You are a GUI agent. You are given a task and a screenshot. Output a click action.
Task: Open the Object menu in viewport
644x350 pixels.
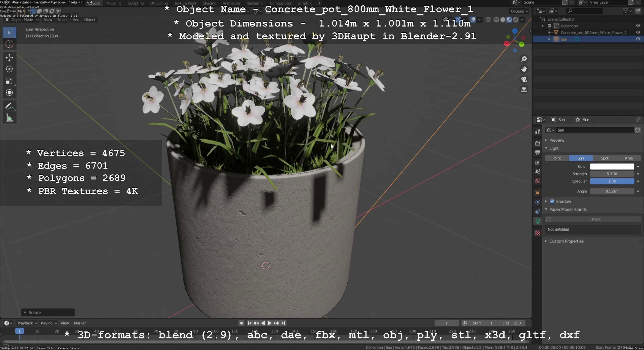point(90,20)
